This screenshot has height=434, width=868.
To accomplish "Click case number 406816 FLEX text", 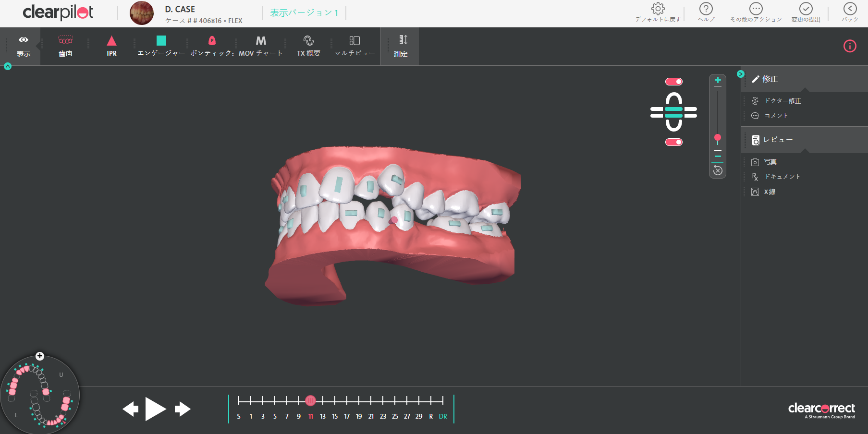I will pos(204,21).
